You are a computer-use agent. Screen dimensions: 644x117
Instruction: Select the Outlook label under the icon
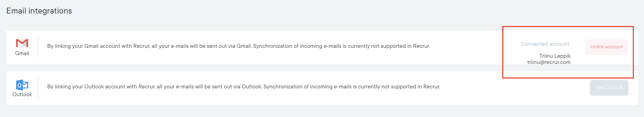tap(22, 94)
